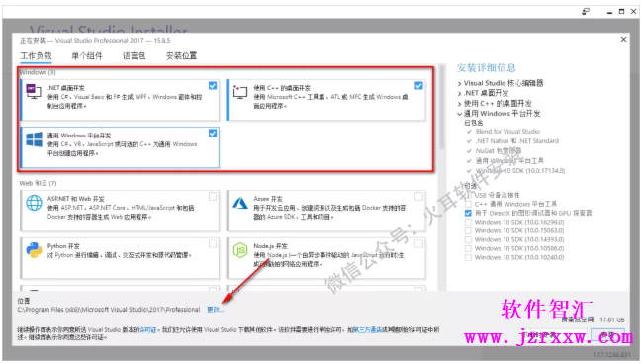Check Windows 10 SDK (10.0.14393.0)
This screenshot has width=643, height=364.
[468, 239]
